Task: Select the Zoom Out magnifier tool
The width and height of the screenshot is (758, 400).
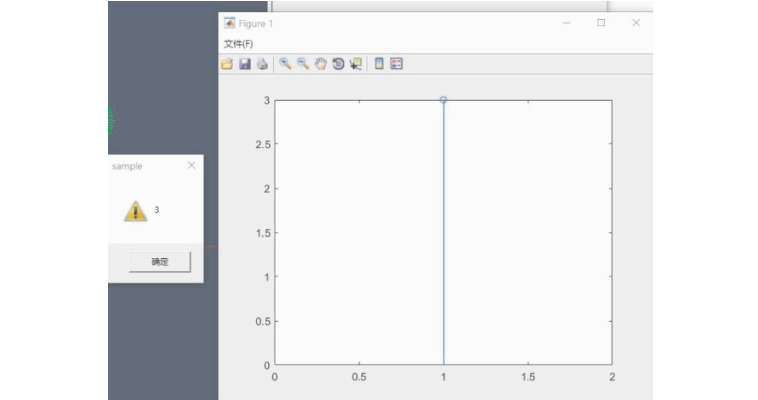Action: pos(303,64)
